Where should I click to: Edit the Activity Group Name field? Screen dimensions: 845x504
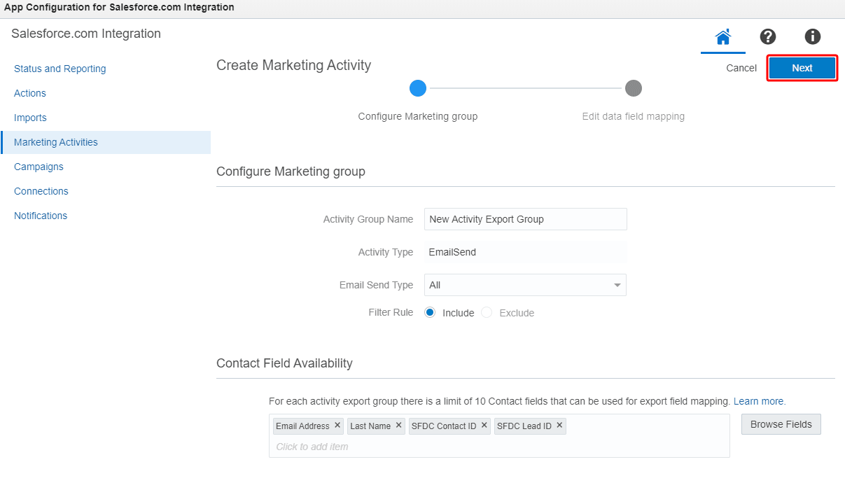click(x=526, y=219)
